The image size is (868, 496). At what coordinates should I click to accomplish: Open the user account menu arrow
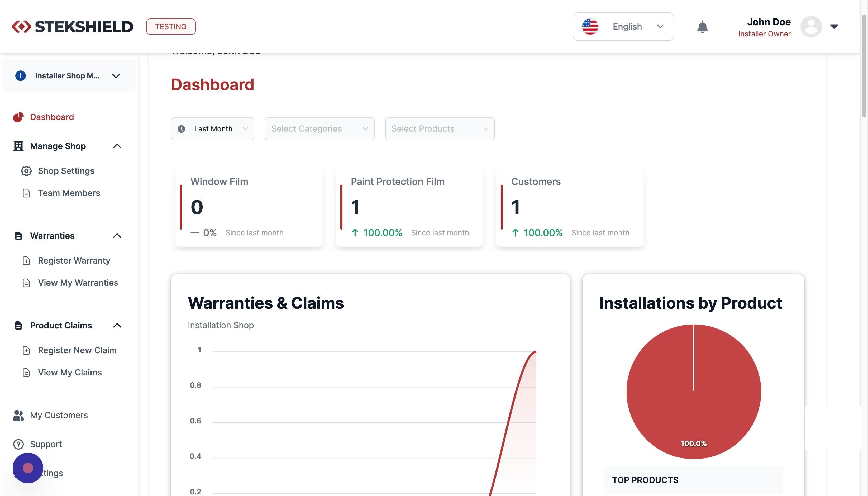834,27
